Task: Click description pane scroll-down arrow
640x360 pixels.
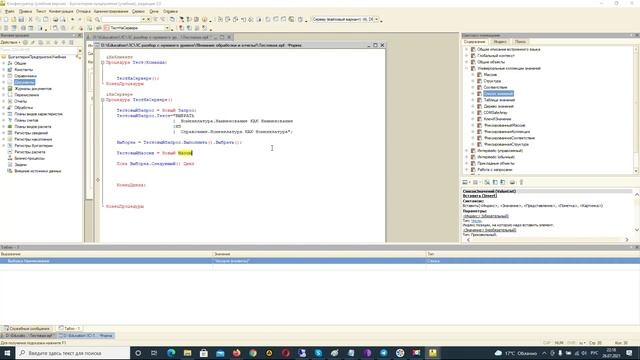Action: pyautogui.click(x=637, y=230)
